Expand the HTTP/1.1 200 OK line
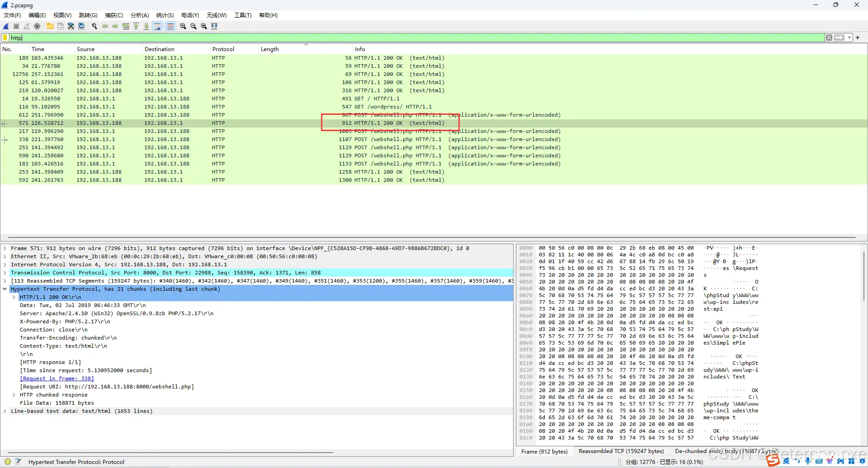This screenshot has height=468, width=868. click(14, 297)
